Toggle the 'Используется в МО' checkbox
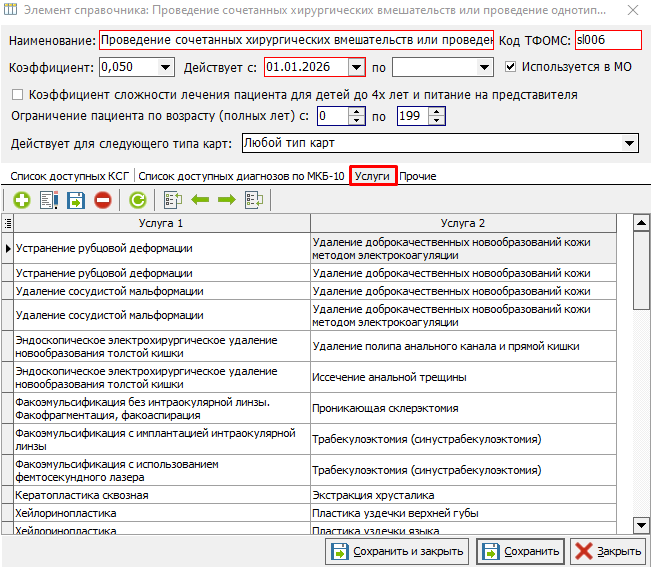The image size is (653, 567). point(511,67)
